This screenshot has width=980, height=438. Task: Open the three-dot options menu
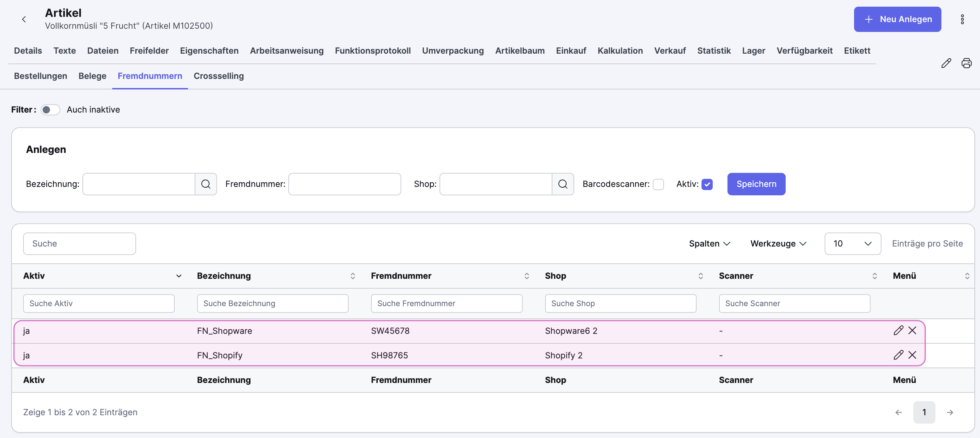coord(962,19)
